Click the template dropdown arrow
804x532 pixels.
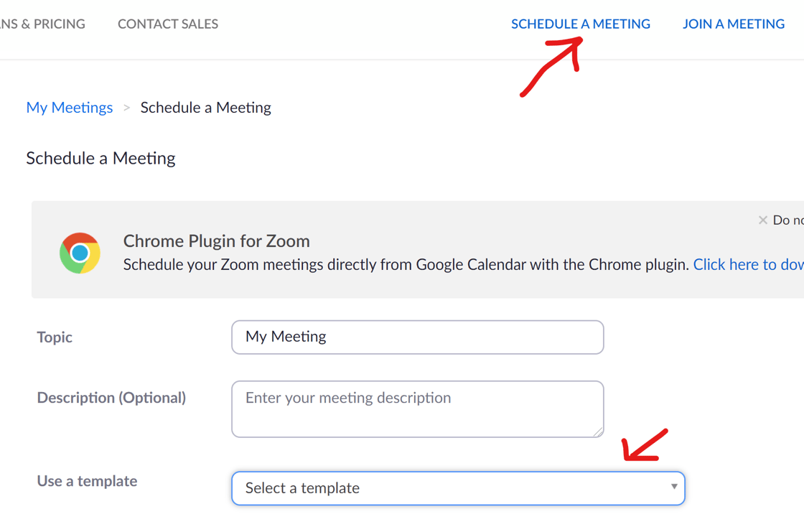pyautogui.click(x=674, y=486)
